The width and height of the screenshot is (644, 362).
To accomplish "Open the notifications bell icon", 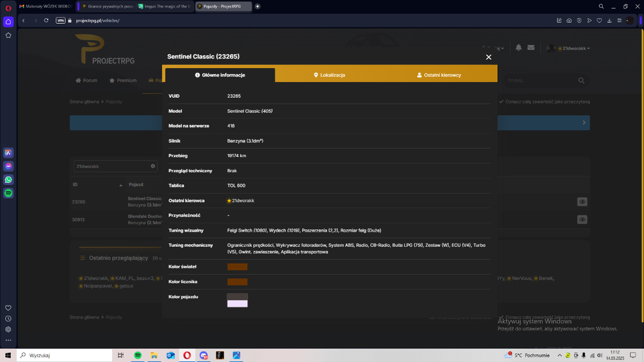I will click(x=518, y=48).
